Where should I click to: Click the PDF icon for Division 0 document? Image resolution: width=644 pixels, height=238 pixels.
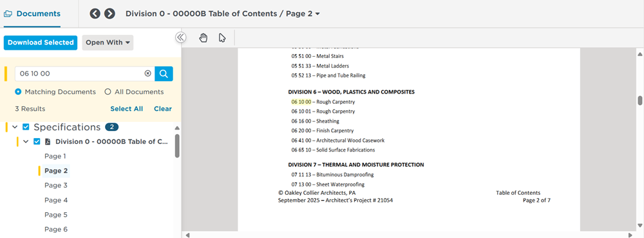pos(48,142)
